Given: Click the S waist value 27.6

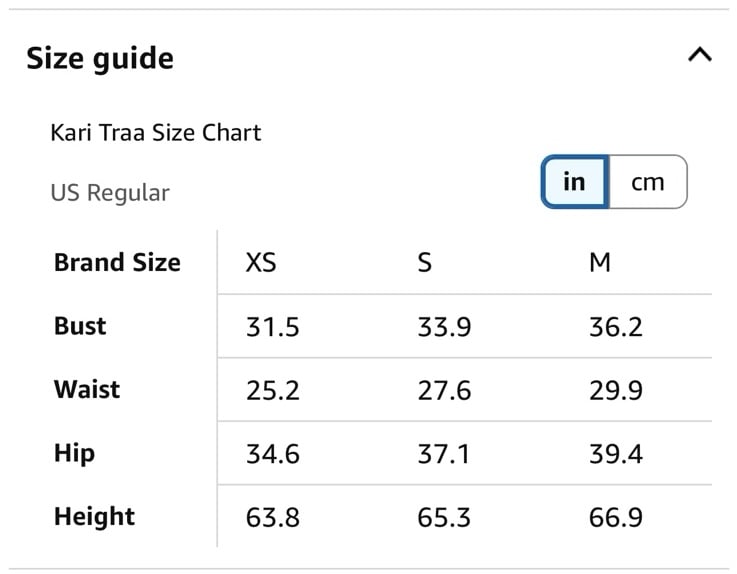Looking at the screenshot, I should pyautogui.click(x=444, y=390).
